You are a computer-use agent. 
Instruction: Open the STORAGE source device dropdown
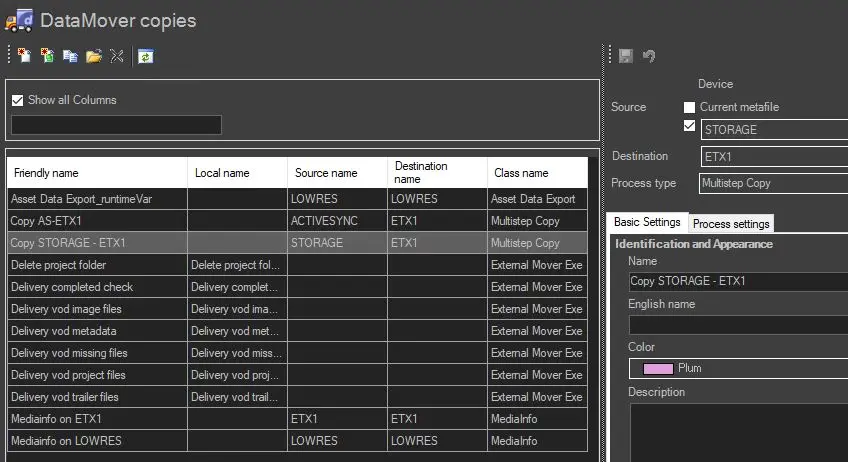pyautogui.click(x=774, y=130)
